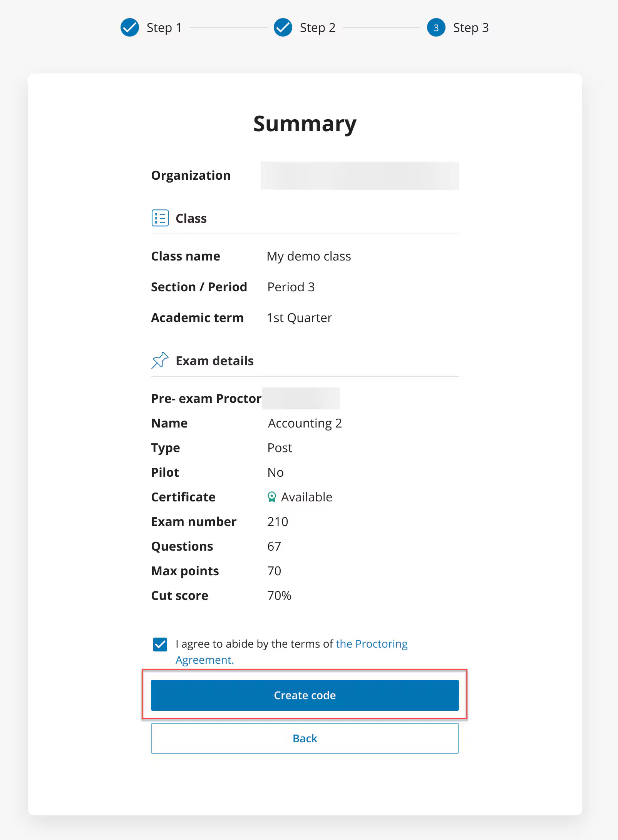Expand the Exam details section header

click(x=214, y=361)
